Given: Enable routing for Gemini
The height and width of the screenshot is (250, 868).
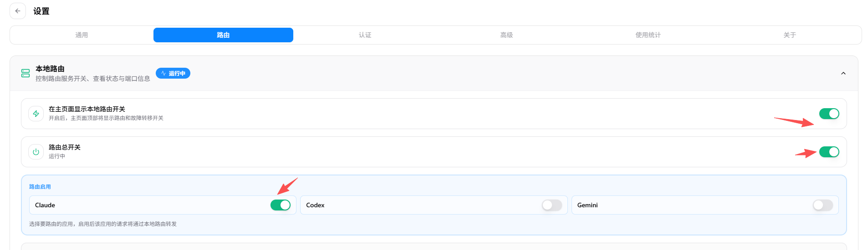Looking at the screenshot, I should pyautogui.click(x=823, y=205).
